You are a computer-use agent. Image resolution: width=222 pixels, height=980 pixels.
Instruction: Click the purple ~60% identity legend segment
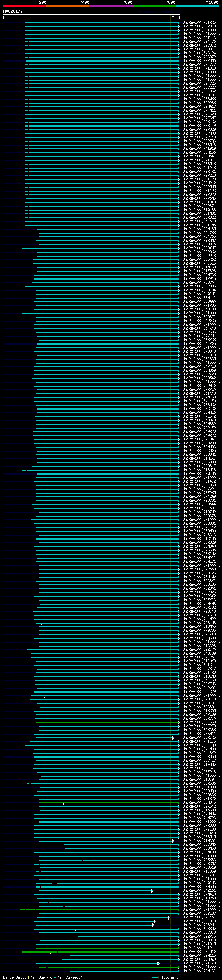[111, 6]
